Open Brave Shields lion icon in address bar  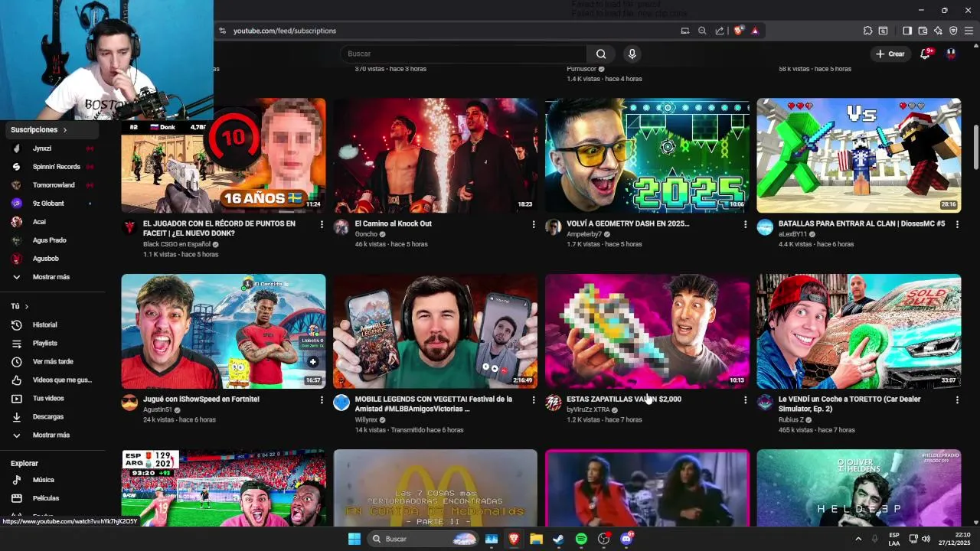click(x=739, y=31)
